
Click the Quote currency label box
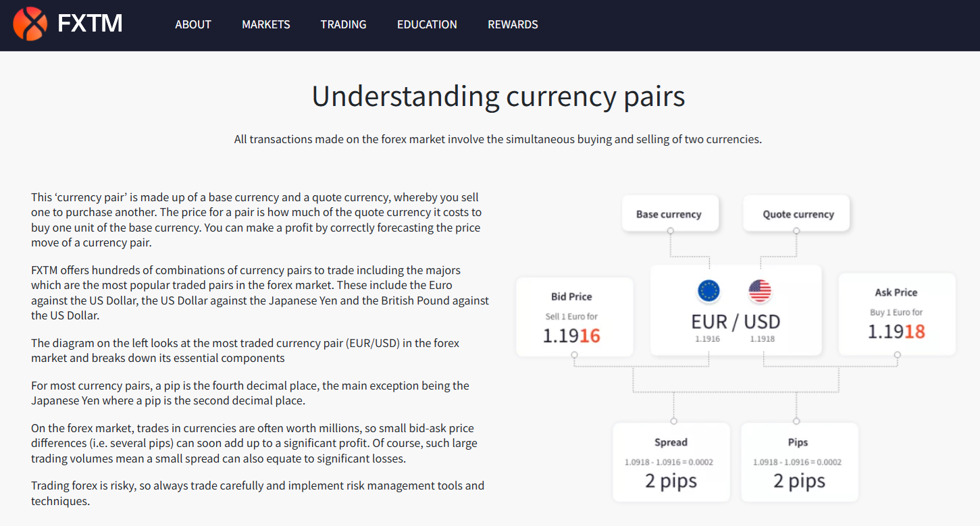[798, 214]
